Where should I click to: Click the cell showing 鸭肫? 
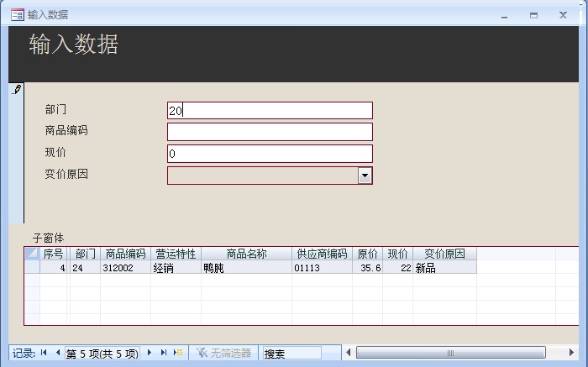246,267
